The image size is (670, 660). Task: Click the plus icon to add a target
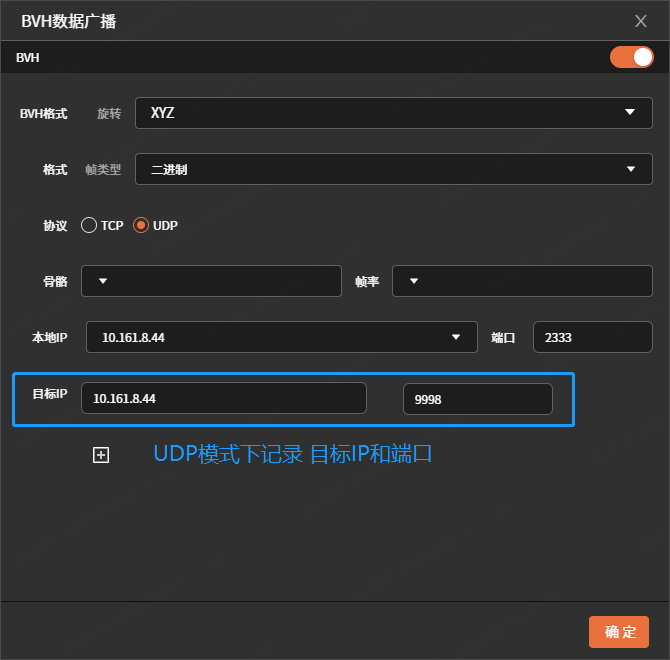tap(100, 455)
